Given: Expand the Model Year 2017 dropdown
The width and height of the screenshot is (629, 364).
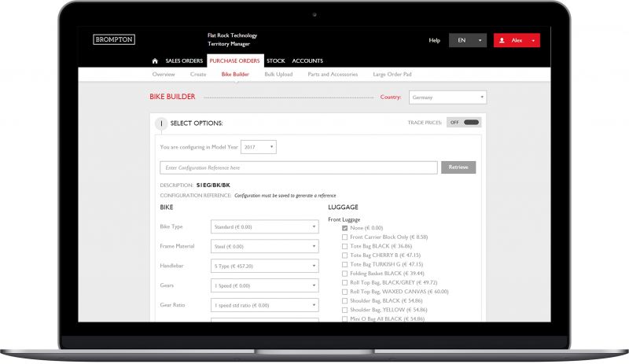Looking at the screenshot, I should [x=259, y=147].
